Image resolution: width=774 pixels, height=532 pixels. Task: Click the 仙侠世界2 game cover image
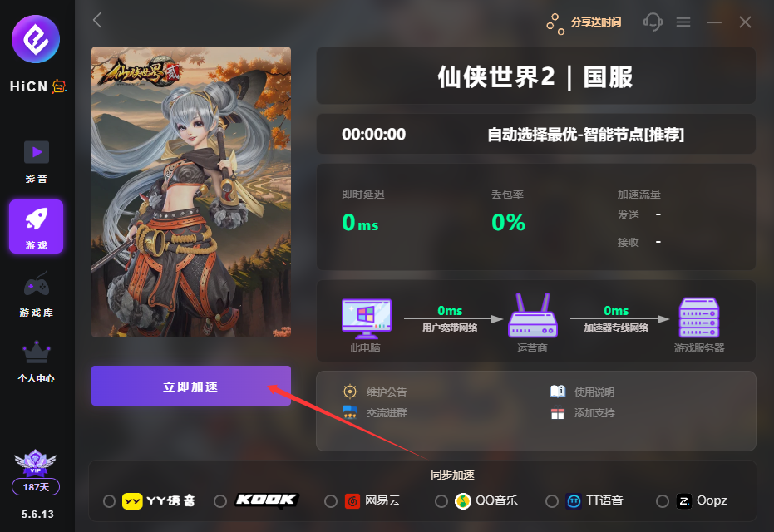point(191,192)
